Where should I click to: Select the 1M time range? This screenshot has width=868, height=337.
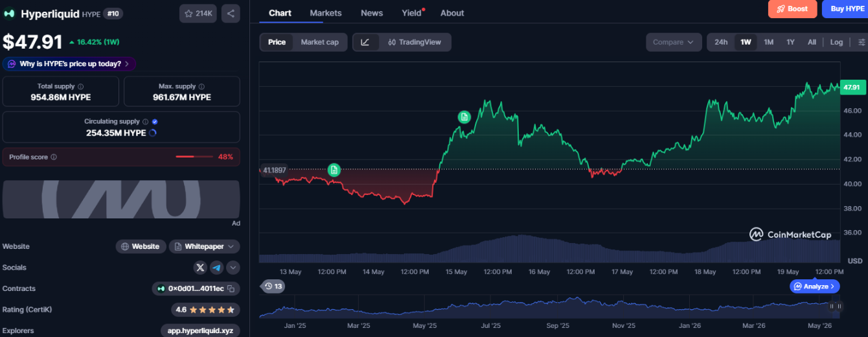click(x=768, y=42)
